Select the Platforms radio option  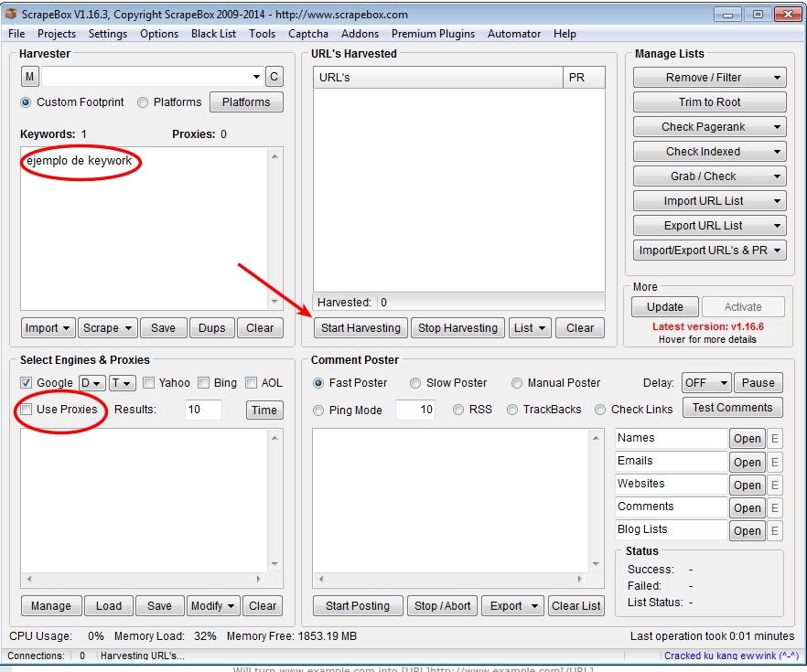143,102
